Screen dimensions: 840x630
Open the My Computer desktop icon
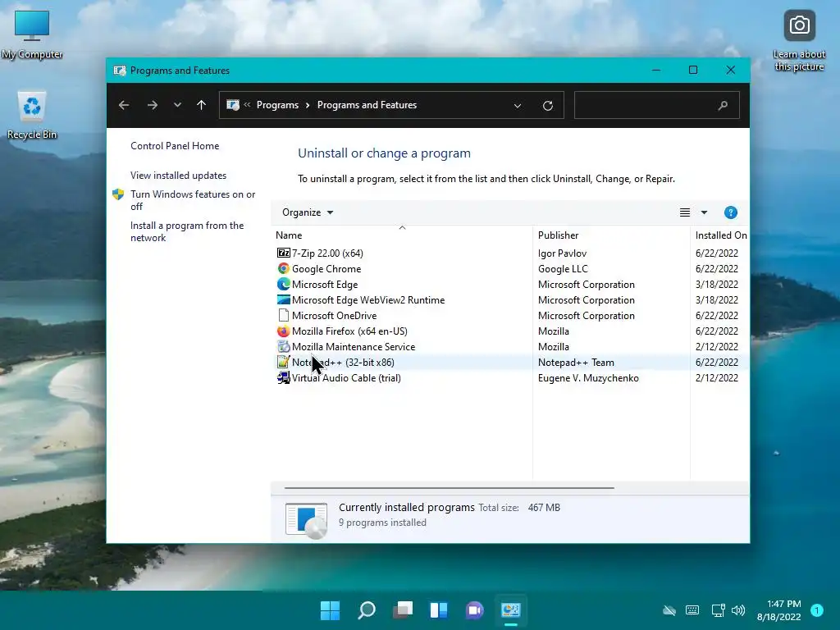32,34
